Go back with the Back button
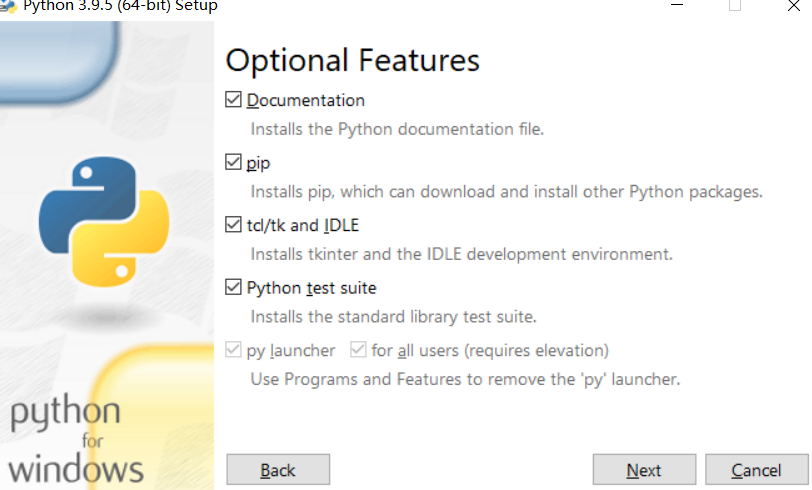Image resolution: width=812 pixels, height=490 pixels. point(278,470)
